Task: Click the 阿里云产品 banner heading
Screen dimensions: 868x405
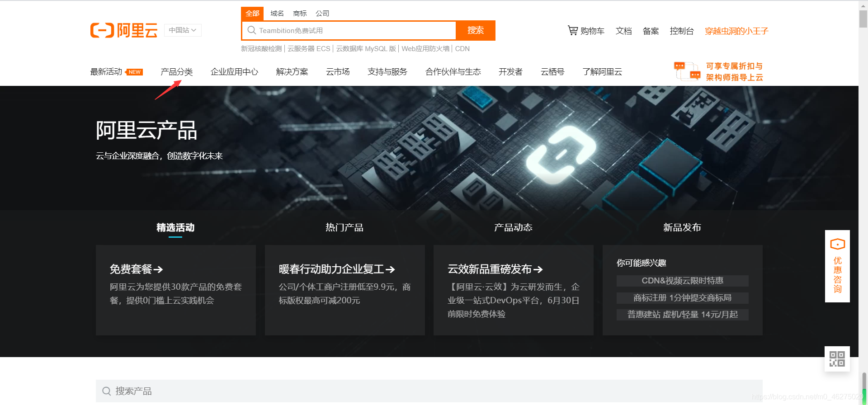Action: [146, 131]
